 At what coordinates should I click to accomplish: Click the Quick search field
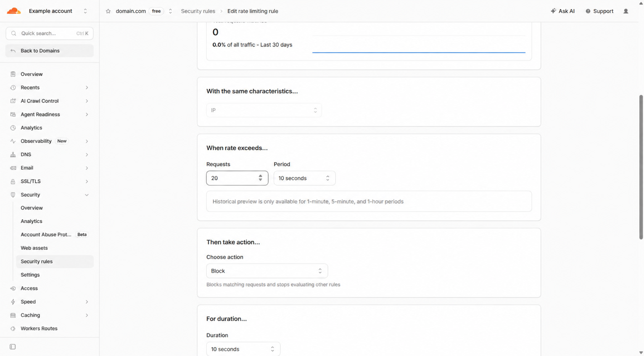coord(50,33)
